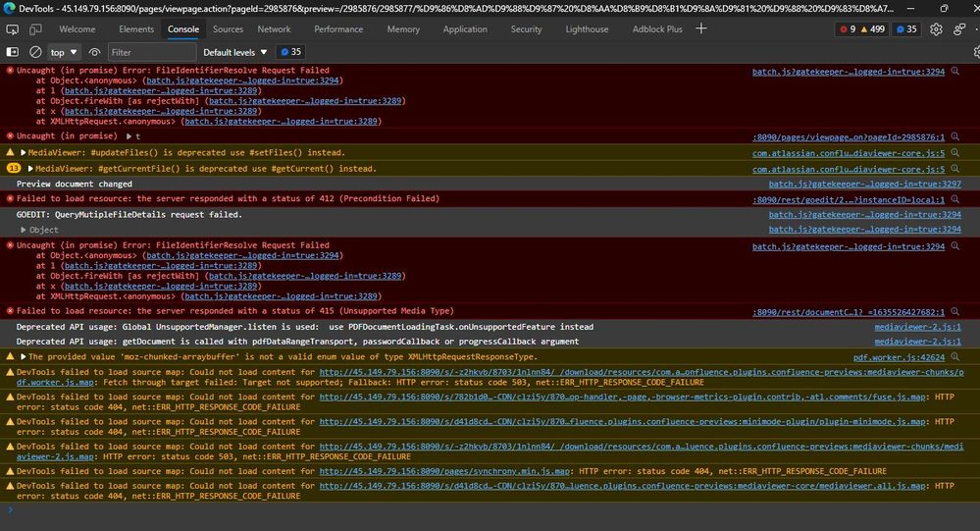Open the fuse.js.map URL link
The height and width of the screenshot is (531, 980).
point(623,397)
